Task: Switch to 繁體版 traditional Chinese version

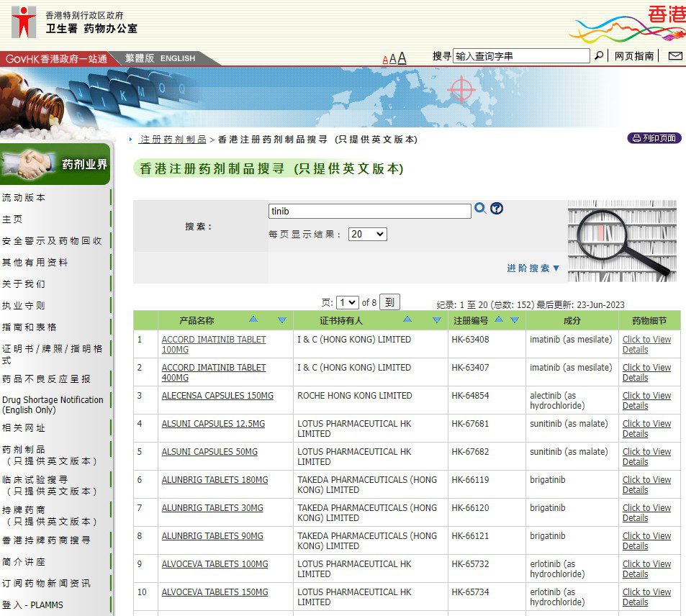Action: click(140, 58)
